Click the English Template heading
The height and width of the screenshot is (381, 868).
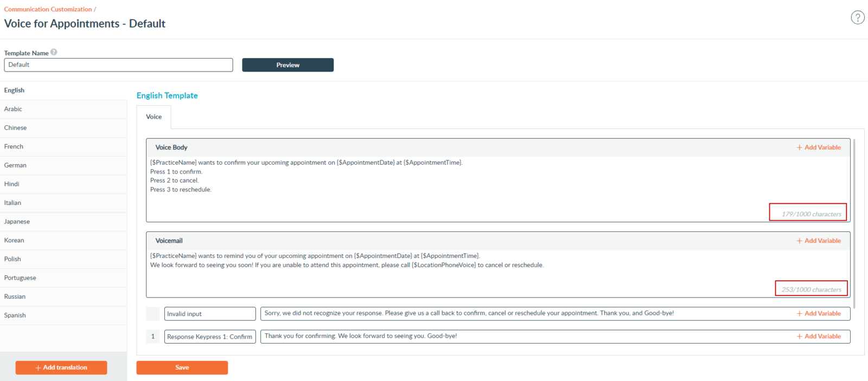point(167,95)
